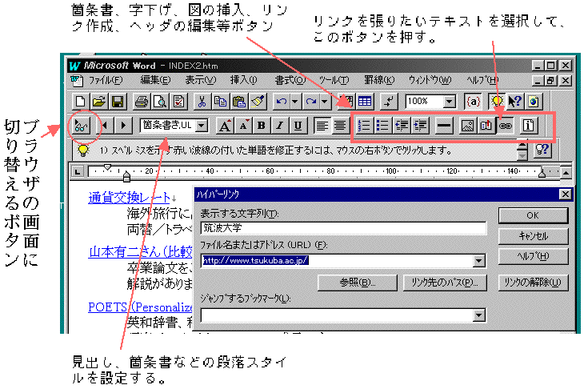Image resolution: width=588 pixels, height=389 pixels.
Task: Increase font size with the large A icon
Action: click(x=225, y=126)
